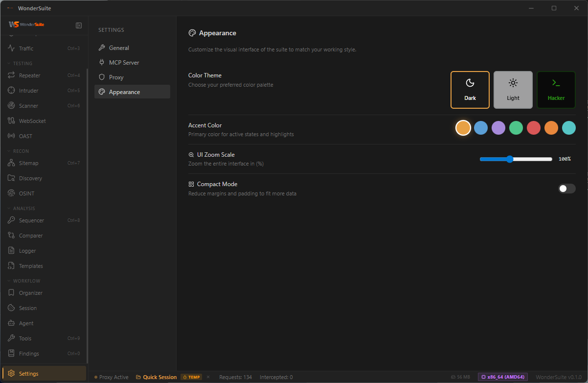Go to Repeater in the sidebar
588x383 pixels.
pyautogui.click(x=44, y=75)
